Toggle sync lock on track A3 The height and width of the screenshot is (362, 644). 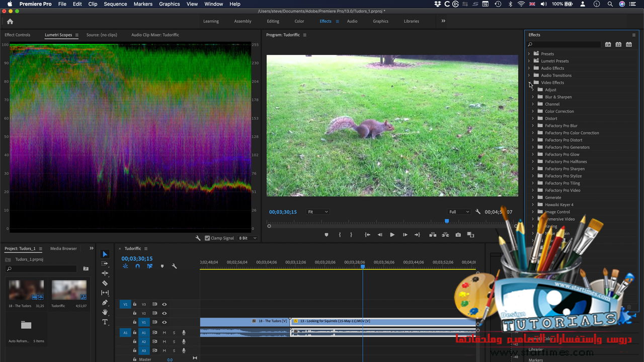(154, 350)
